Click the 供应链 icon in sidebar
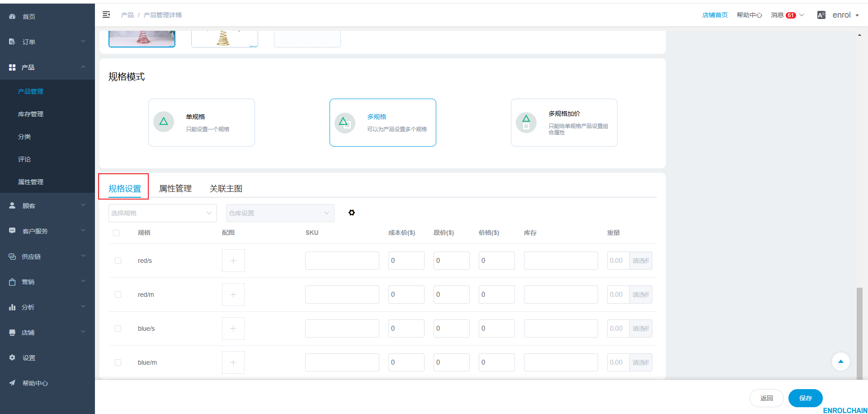This screenshot has height=414, width=868. tap(12, 256)
